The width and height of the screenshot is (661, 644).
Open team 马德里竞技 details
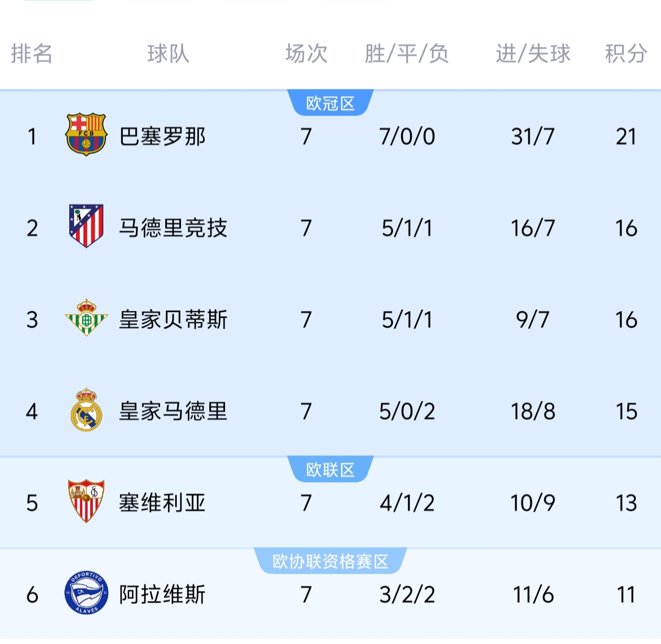[x=173, y=228]
